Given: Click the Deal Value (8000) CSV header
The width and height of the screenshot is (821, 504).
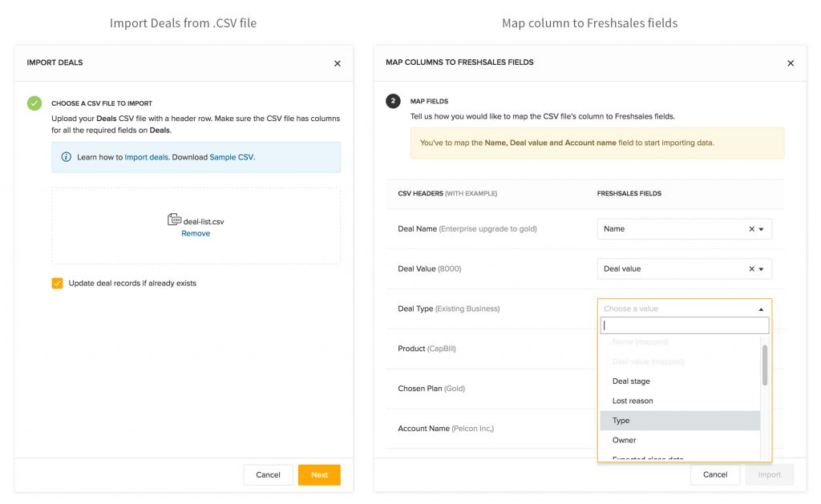Looking at the screenshot, I should pyautogui.click(x=430, y=269).
